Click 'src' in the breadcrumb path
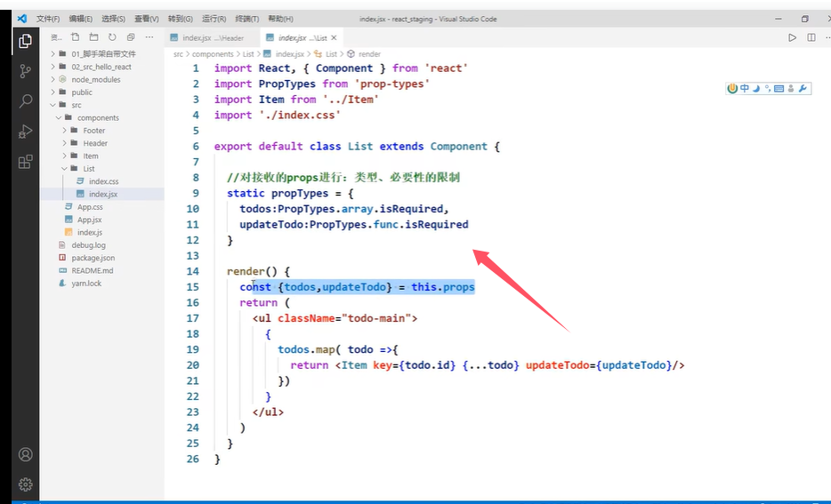The width and height of the screenshot is (831, 504). (x=178, y=54)
